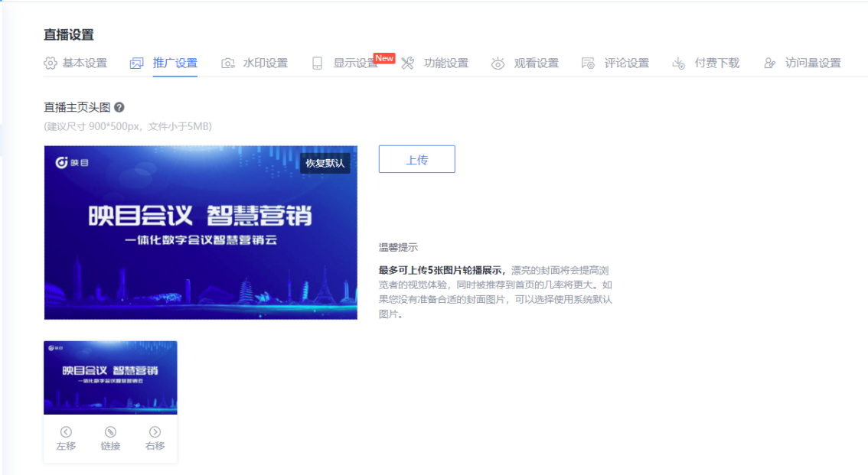Image resolution: width=868 pixels, height=475 pixels.
Task: Click the bold 最多可上传5张图片轮播展示 text
Action: click(x=441, y=271)
